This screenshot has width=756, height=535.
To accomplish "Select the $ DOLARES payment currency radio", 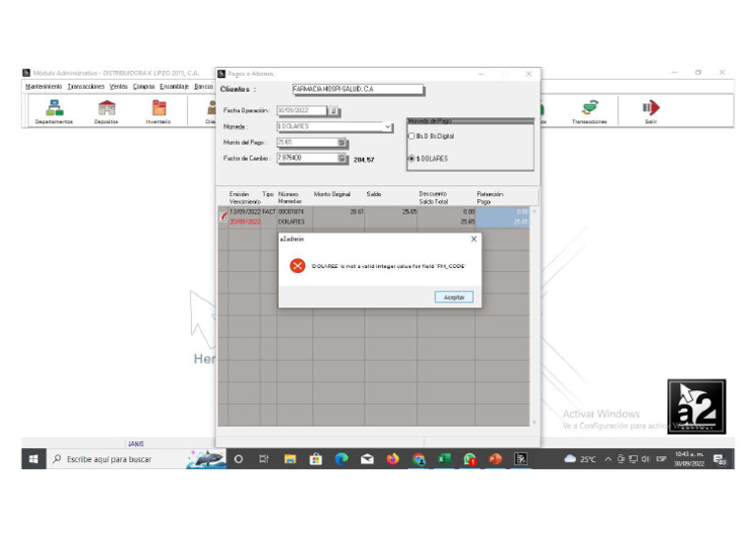I will [x=411, y=159].
